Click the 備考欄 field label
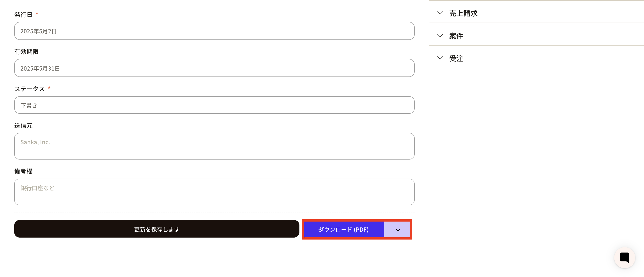 (23, 171)
